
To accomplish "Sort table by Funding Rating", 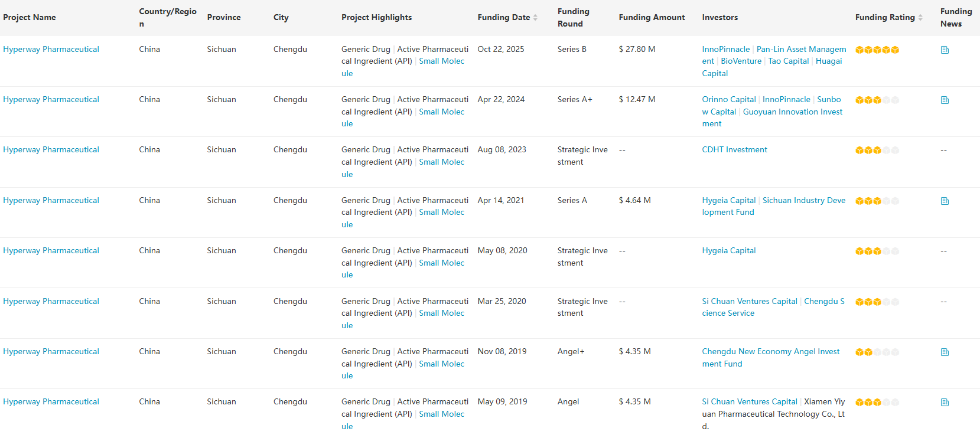I will (x=920, y=18).
